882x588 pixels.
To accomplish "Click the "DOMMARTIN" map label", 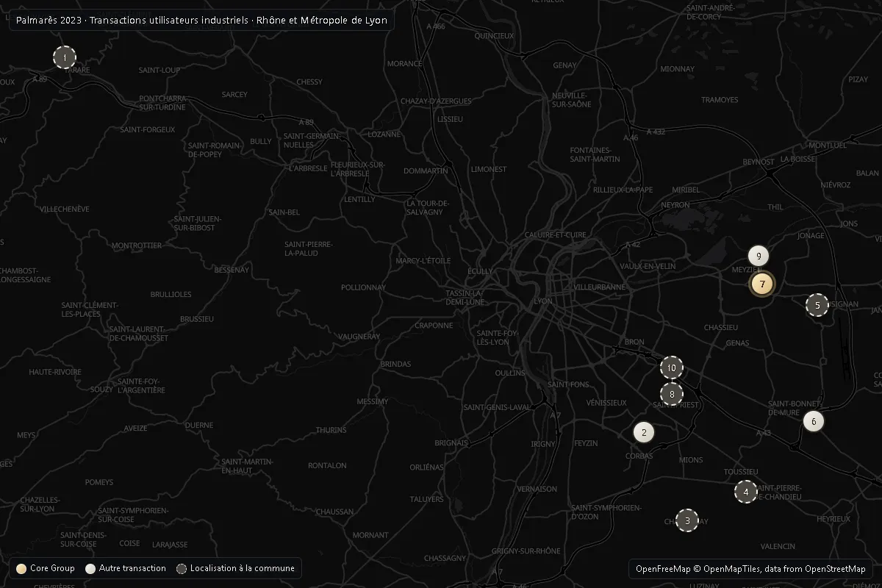I will tap(426, 171).
